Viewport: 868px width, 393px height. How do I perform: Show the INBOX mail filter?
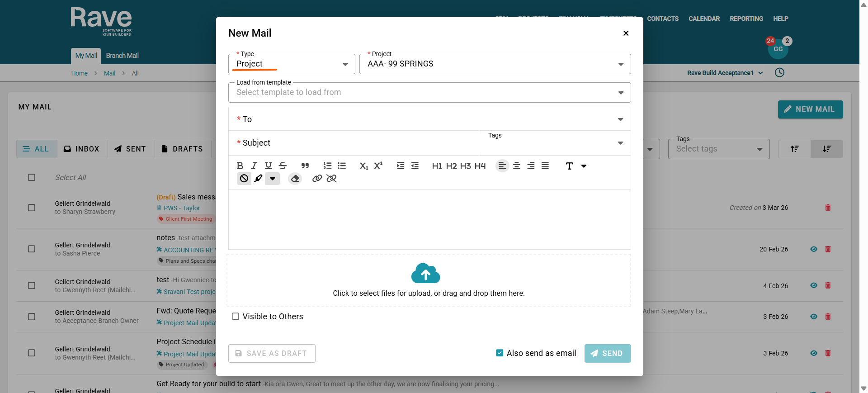(82, 149)
